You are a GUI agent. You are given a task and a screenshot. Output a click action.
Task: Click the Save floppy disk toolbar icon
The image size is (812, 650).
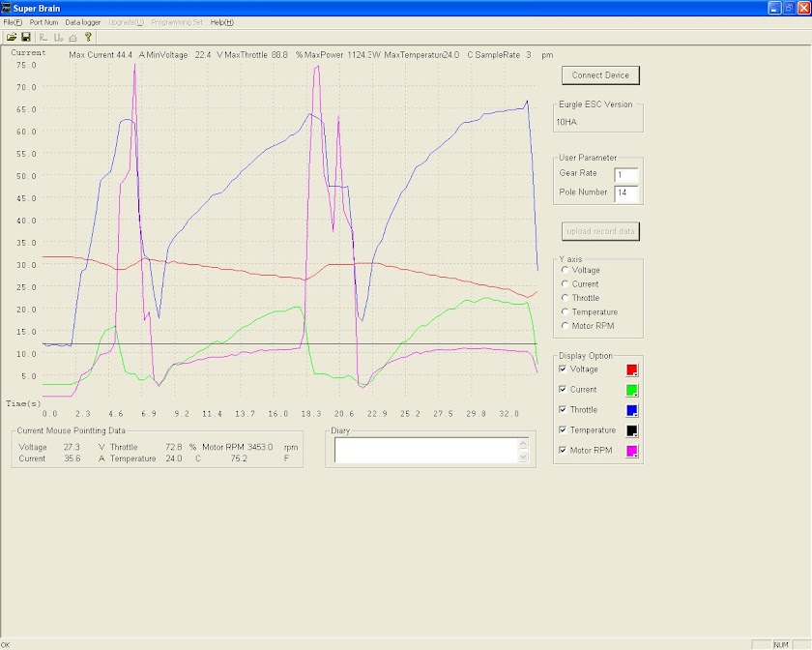pos(25,38)
